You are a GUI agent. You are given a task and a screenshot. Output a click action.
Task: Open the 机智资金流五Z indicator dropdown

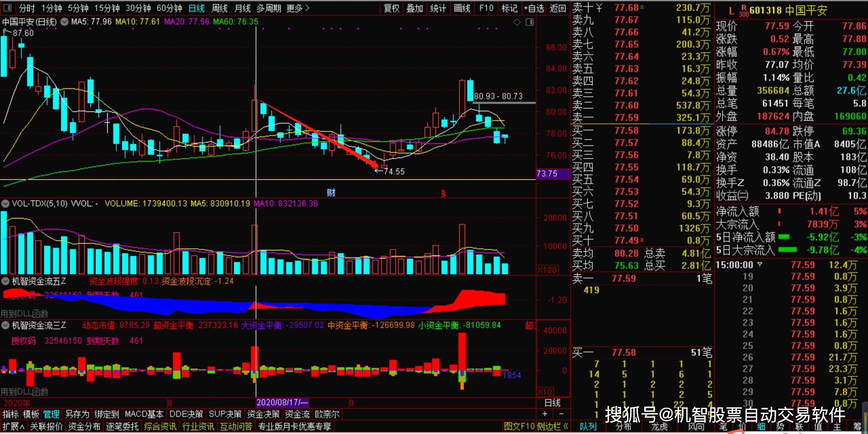(x=5, y=281)
